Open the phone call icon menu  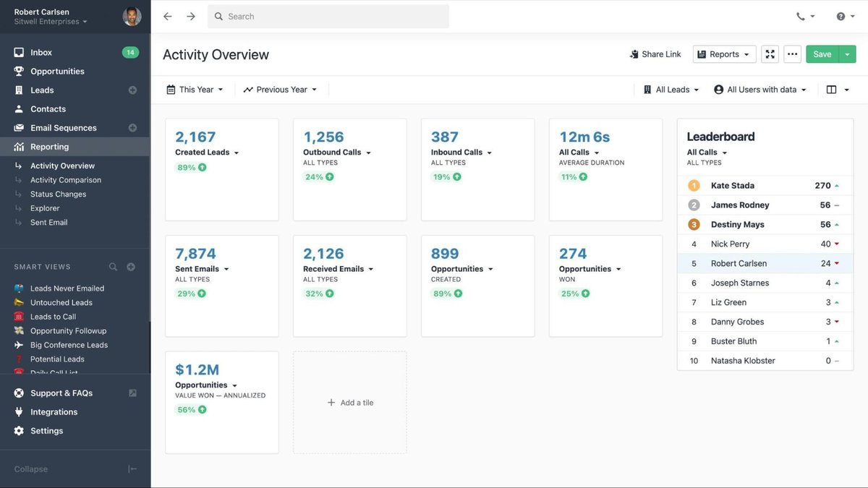pos(805,16)
